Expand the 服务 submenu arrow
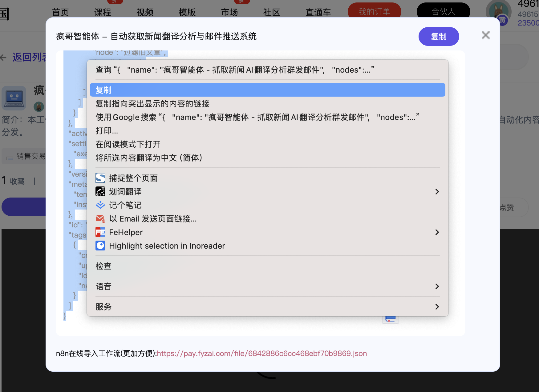 [x=437, y=307]
